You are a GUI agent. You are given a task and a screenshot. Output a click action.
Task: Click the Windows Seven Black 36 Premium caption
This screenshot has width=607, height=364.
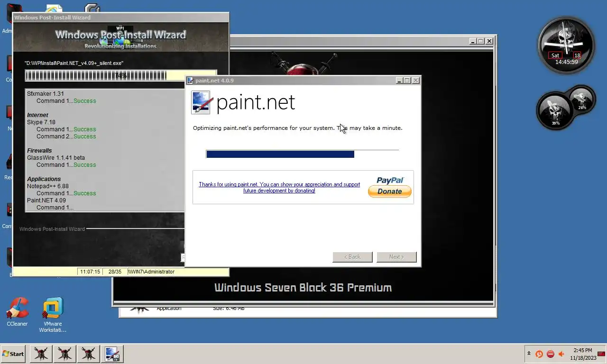point(303,288)
